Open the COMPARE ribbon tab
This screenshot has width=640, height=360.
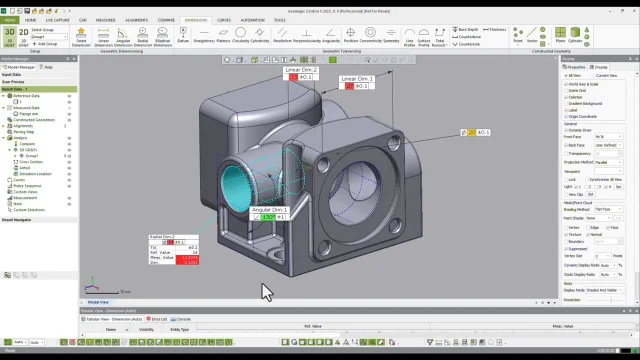(166, 20)
